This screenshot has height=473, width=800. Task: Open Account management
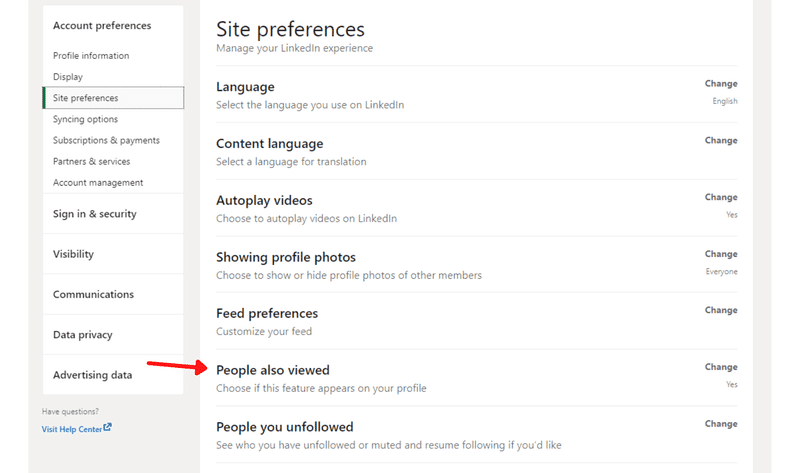98,183
